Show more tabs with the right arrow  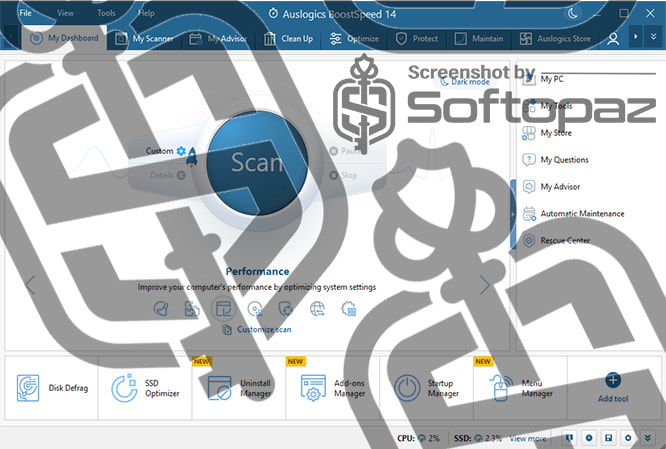[636, 37]
